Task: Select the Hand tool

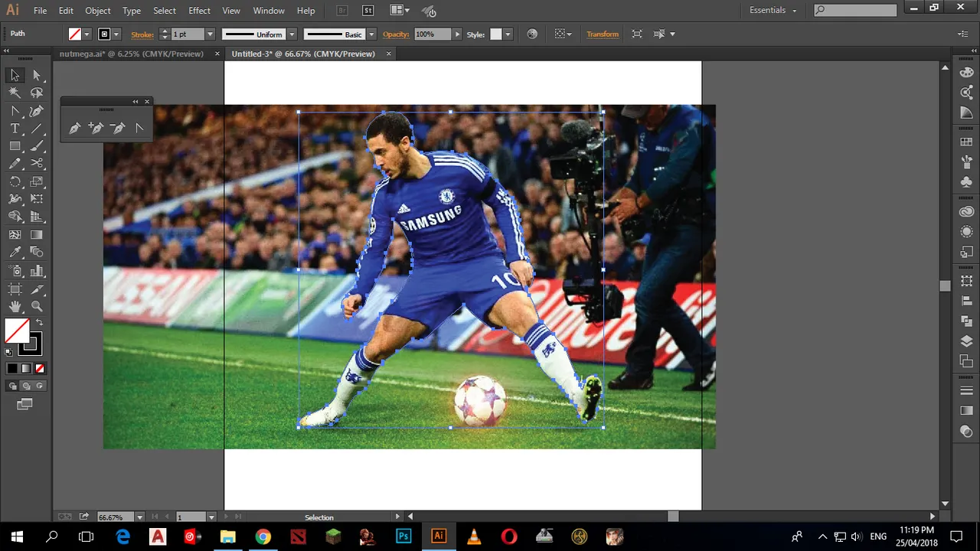Action: 15,307
